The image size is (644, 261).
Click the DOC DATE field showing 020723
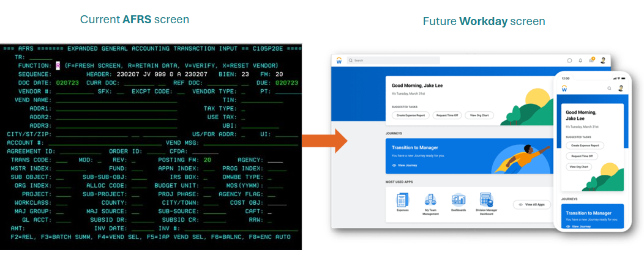(x=67, y=83)
